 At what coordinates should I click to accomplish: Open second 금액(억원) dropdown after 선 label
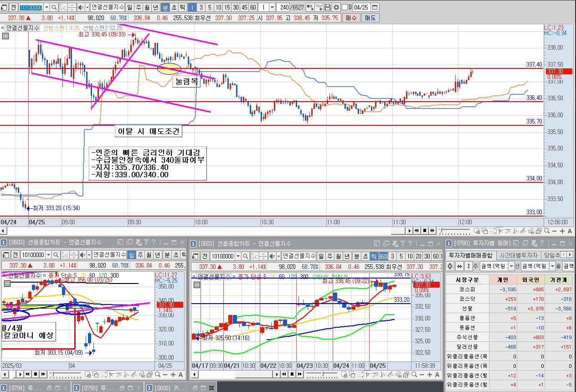[x=553, y=266]
